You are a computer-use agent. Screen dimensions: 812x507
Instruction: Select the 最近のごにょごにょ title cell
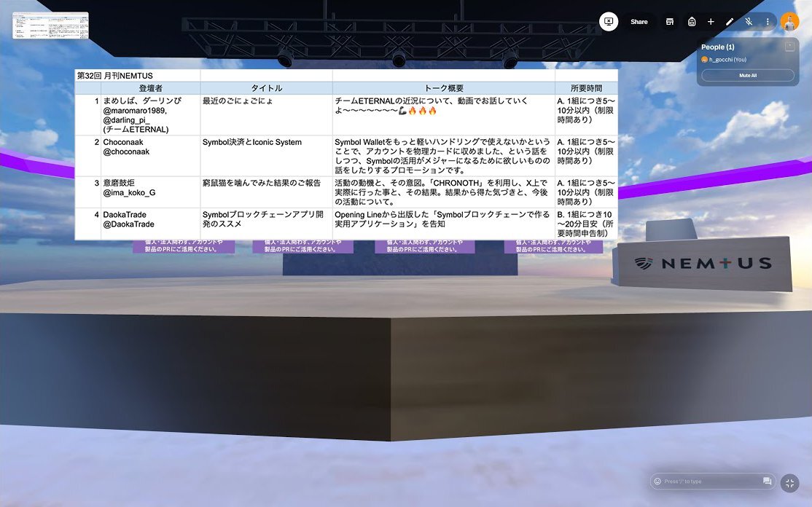(266, 115)
